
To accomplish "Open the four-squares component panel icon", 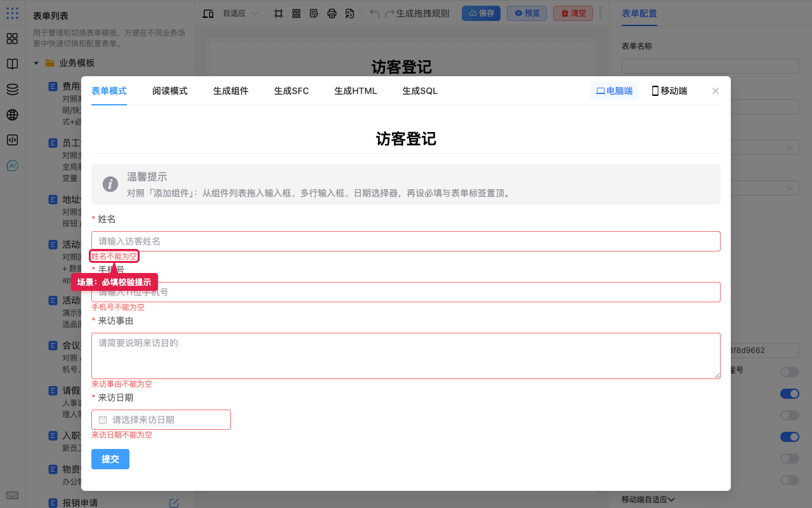I will click(x=12, y=39).
